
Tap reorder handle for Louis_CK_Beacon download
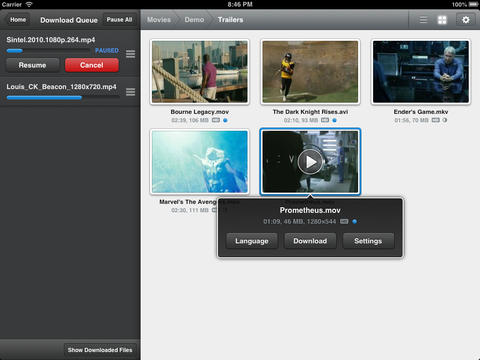pos(131,92)
